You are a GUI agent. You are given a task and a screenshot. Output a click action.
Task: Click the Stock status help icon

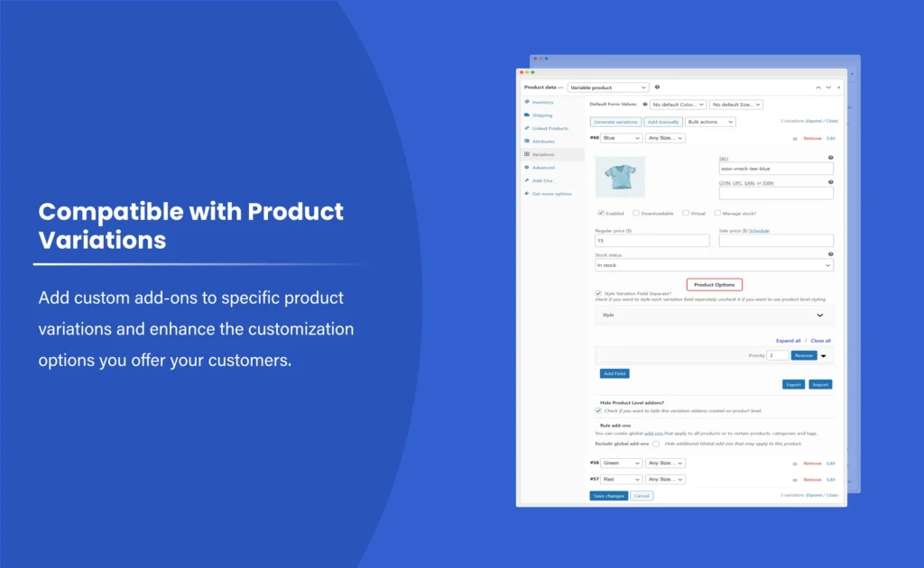830,254
